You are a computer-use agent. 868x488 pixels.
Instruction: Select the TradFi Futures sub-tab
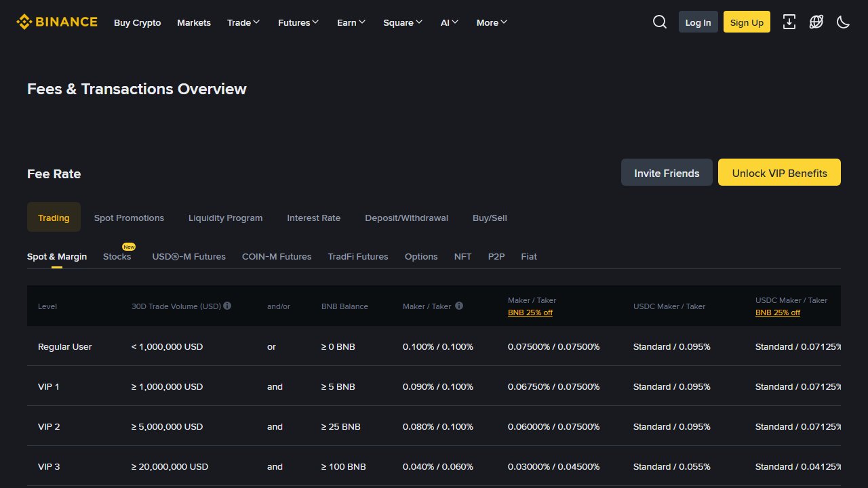click(x=358, y=256)
